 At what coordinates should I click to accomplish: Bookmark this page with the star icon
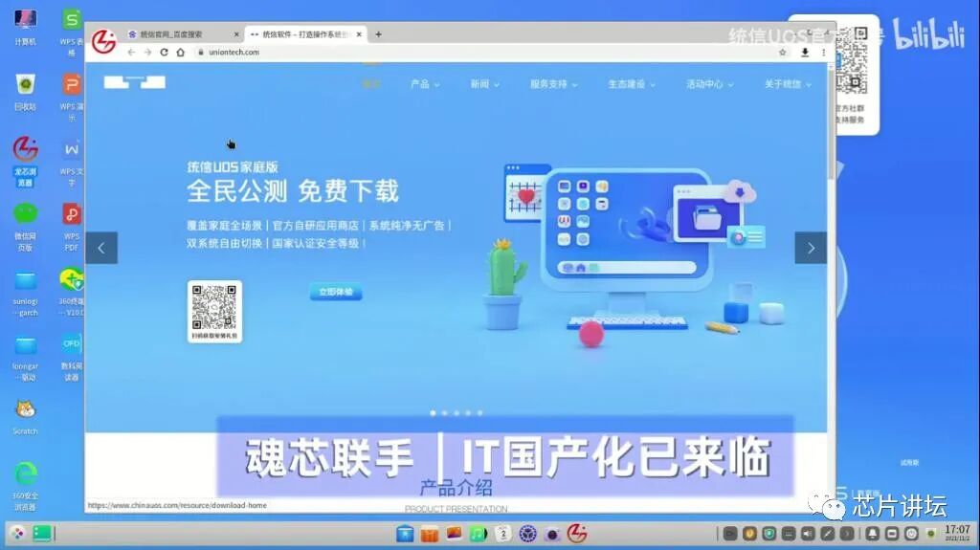point(783,53)
